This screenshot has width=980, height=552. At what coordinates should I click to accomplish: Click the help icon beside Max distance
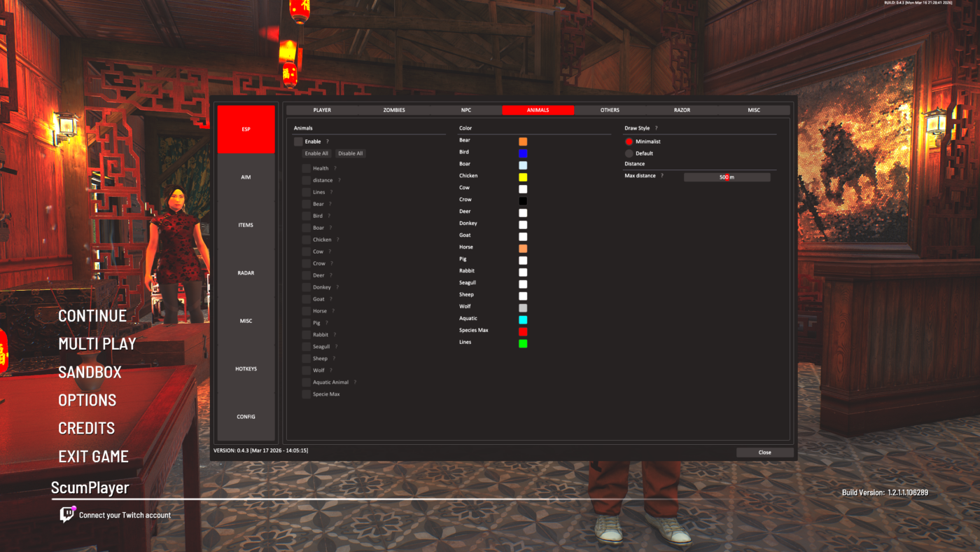click(x=661, y=176)
